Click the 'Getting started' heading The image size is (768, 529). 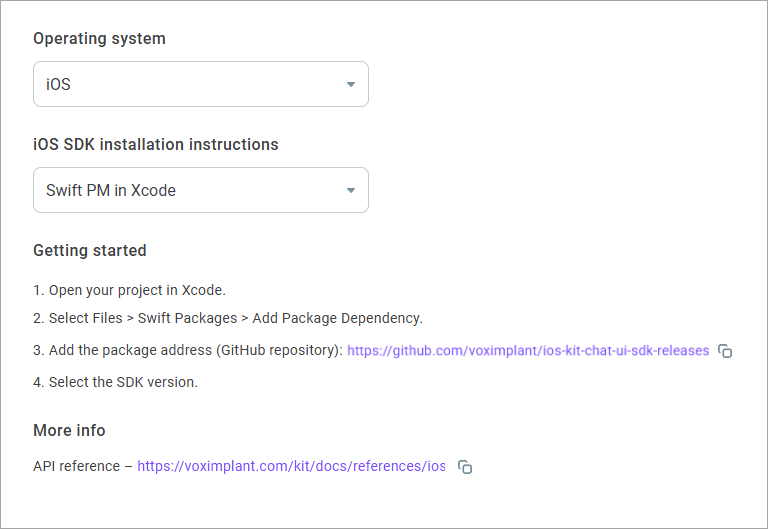(x=90, y=250)
